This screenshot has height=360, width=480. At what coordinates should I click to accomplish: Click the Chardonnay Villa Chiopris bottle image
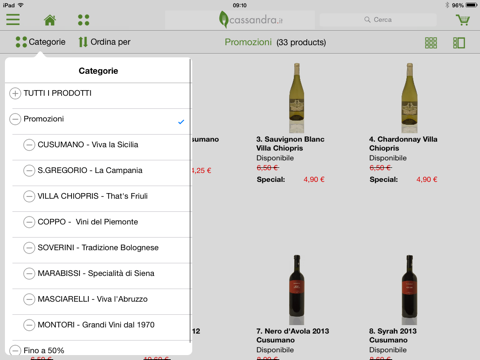[409, 97]
